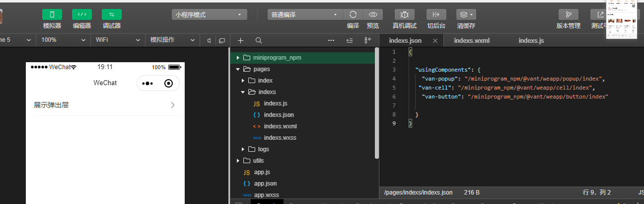Open the 小程序模式 mode dropdown

coord(210,15)
